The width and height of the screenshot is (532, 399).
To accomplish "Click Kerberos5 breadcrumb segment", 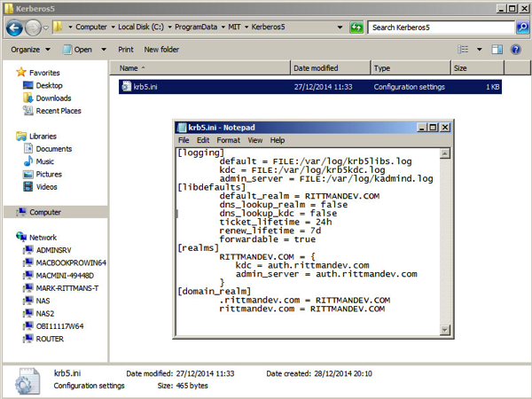I will pos(268,27).
